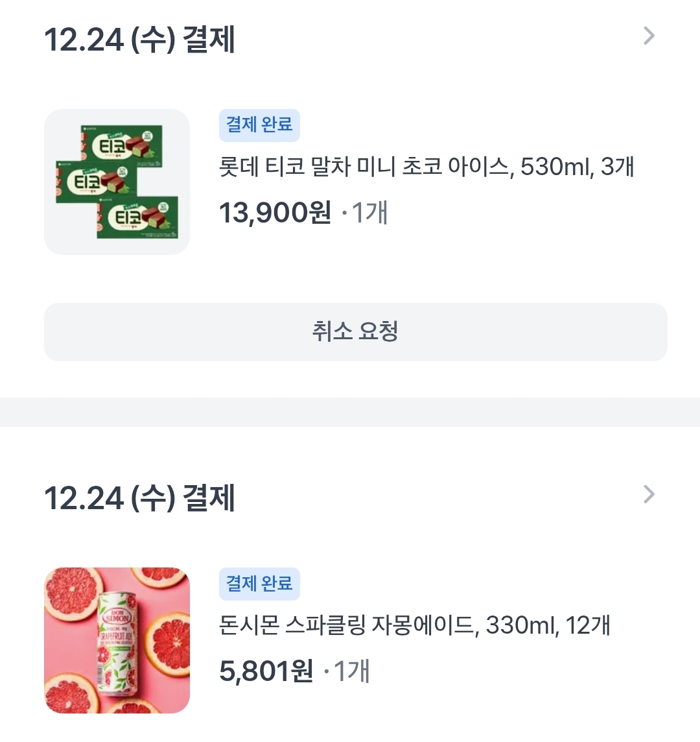Click the top Tico box in the image
This screenshot has height=742, width=700.
point(122,145)
